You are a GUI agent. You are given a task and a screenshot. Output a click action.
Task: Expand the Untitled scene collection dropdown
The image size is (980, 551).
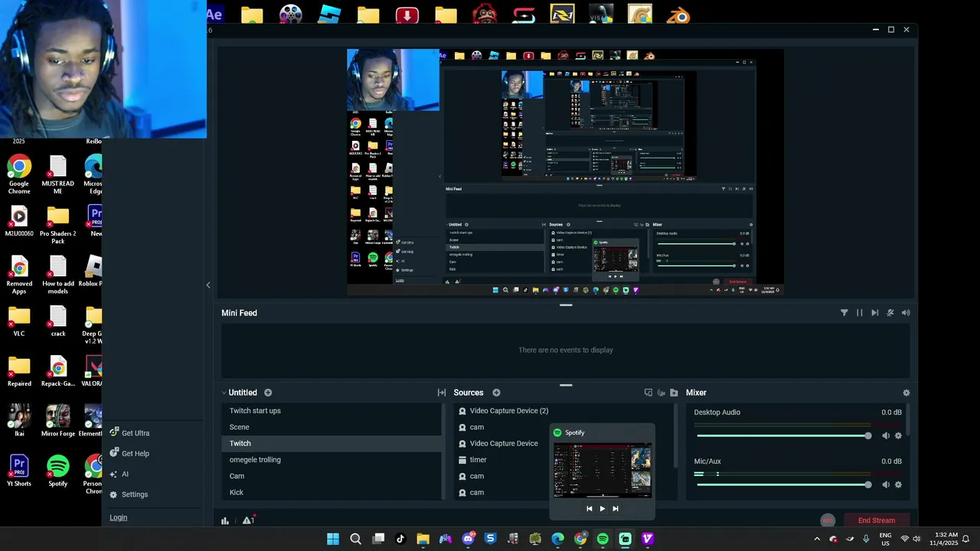pos(224,393)
